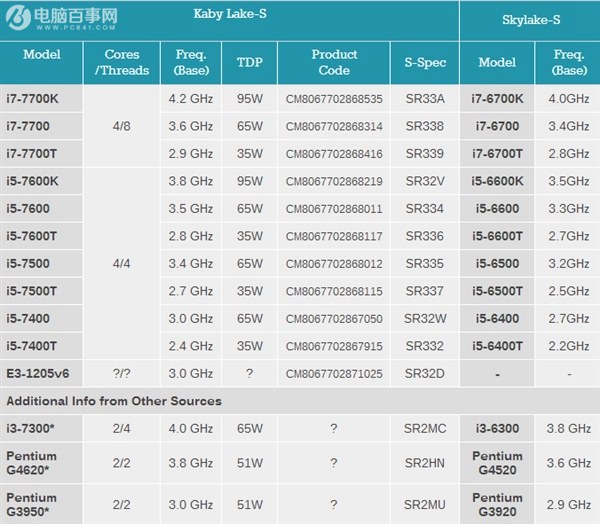Click the ?/? cores/threads cell
This screenshot has width=600, height=524.
tap(122, 374)
